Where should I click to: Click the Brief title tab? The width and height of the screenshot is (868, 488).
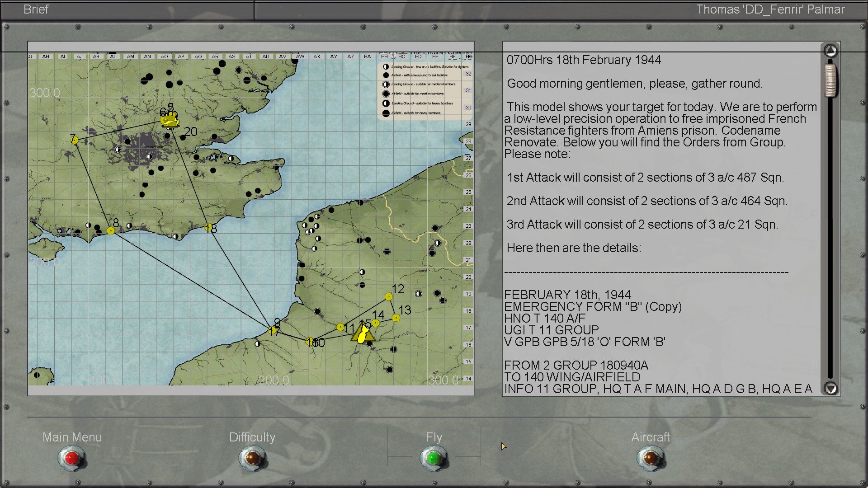click(36, 9)
